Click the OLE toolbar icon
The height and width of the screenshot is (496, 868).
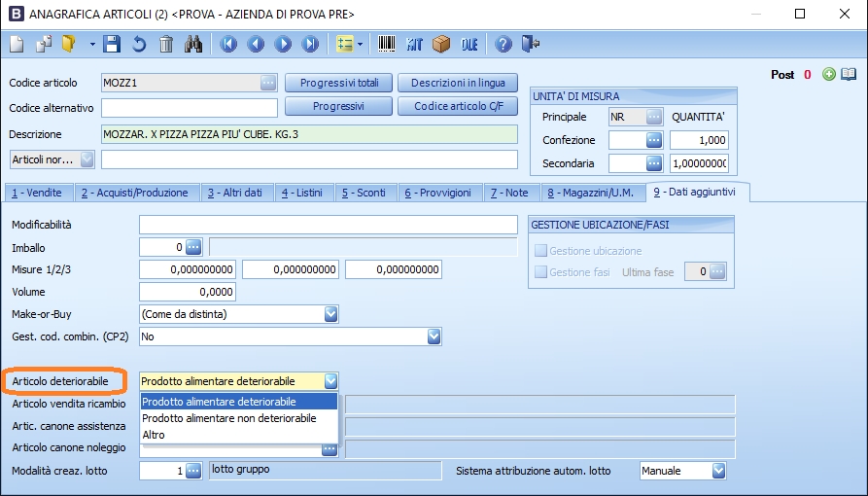coord(469,44)
